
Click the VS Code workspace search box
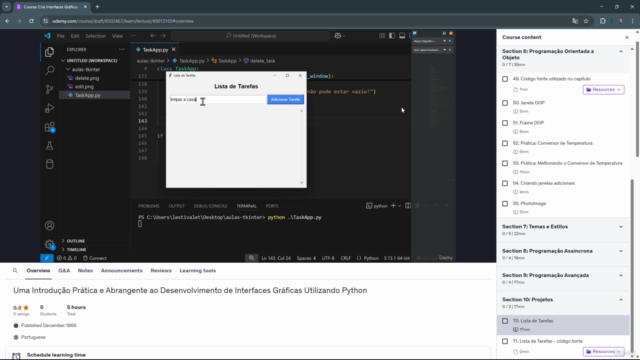(x=250, y=36)
